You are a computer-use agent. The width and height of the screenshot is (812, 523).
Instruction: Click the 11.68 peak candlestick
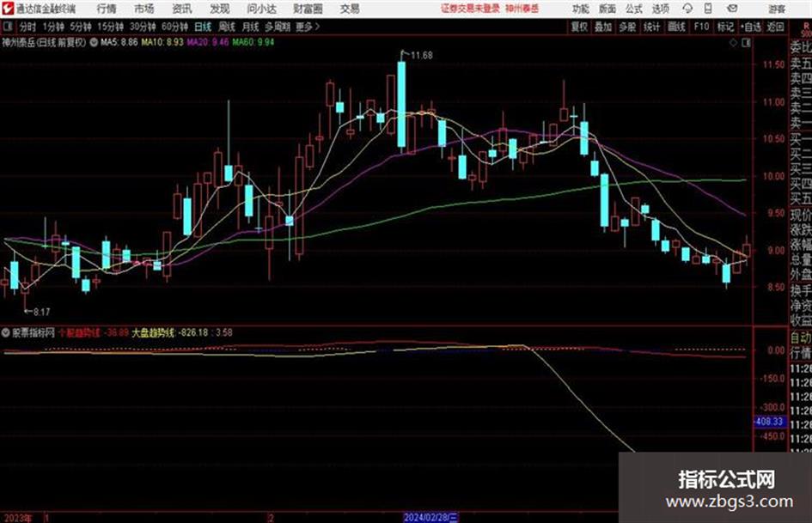(x=401, y=104)
